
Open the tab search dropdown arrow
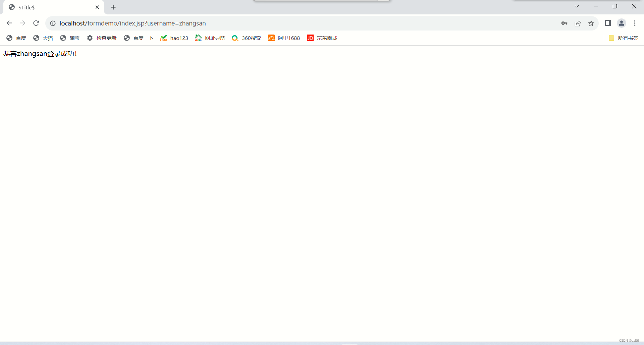point(577,6)
